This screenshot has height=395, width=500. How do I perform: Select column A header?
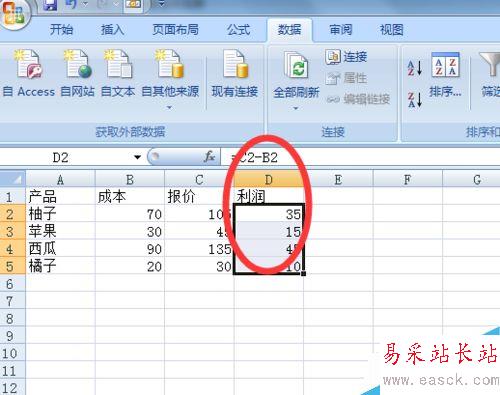60,180
